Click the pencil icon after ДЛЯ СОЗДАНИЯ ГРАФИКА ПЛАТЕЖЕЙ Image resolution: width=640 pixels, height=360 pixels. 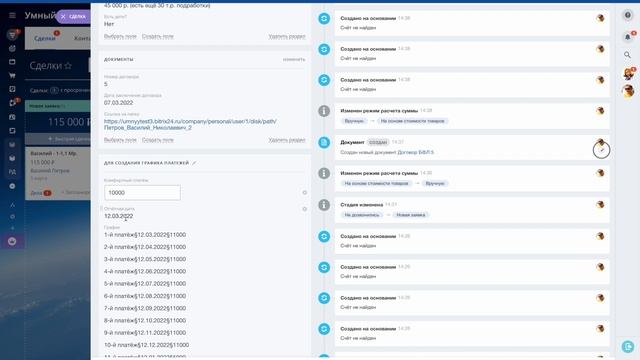pyautogui.click(x=194, y=163)
